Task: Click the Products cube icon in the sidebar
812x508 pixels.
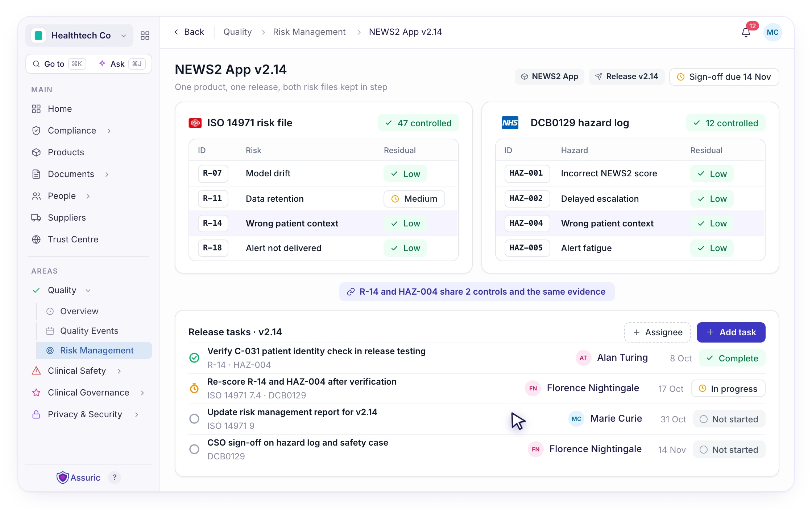Action: pyautogui.click(x=36, y=152)
